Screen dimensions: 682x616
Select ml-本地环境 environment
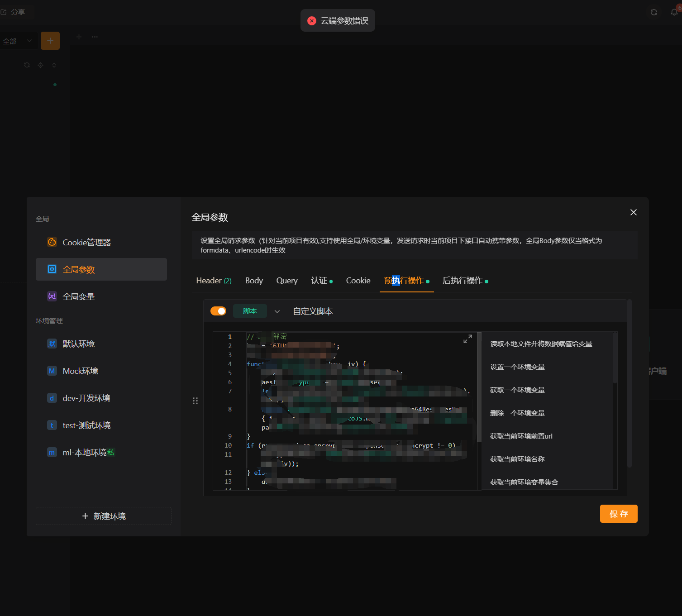tap(101, 452)
